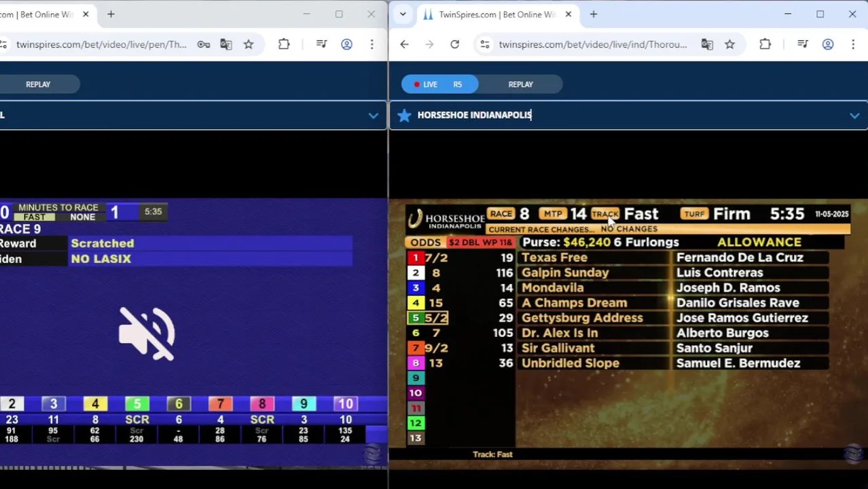Viewport: 868px width, 489px height.
Task: Click the forward arrow in right browser window
Action: tap(429, 44)
